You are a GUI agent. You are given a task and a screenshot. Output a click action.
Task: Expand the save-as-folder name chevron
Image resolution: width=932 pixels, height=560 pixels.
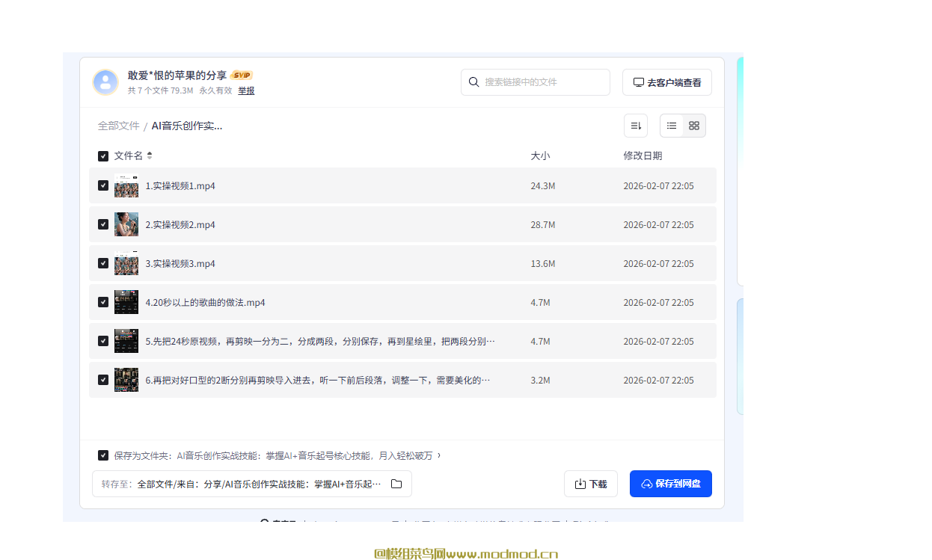click(439, 455)
